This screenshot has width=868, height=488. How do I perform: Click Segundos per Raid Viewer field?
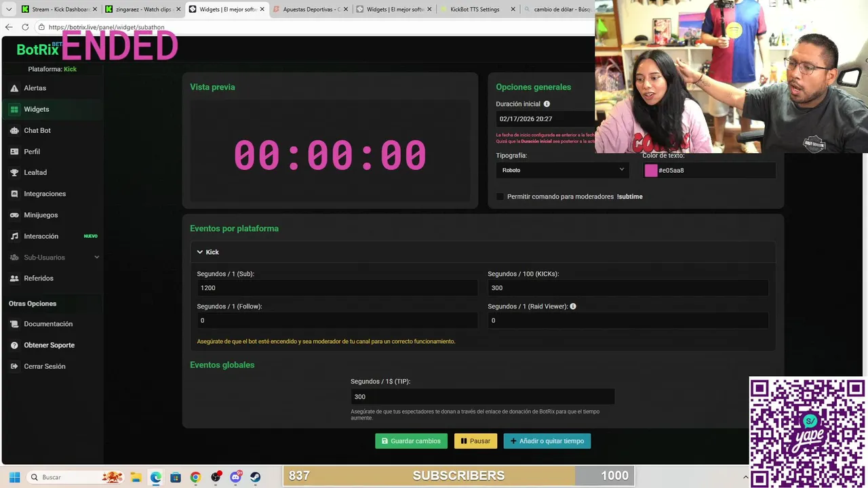pos(628,321)
